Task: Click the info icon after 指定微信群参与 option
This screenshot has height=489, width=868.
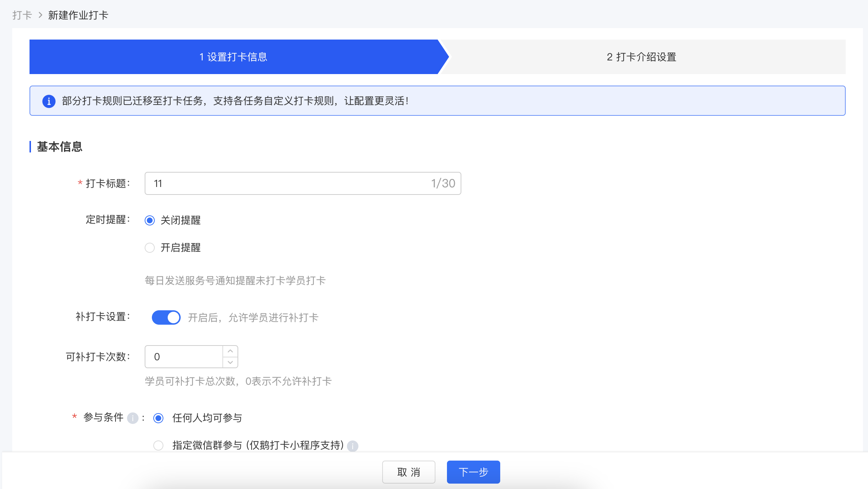Action: point(353,446)
